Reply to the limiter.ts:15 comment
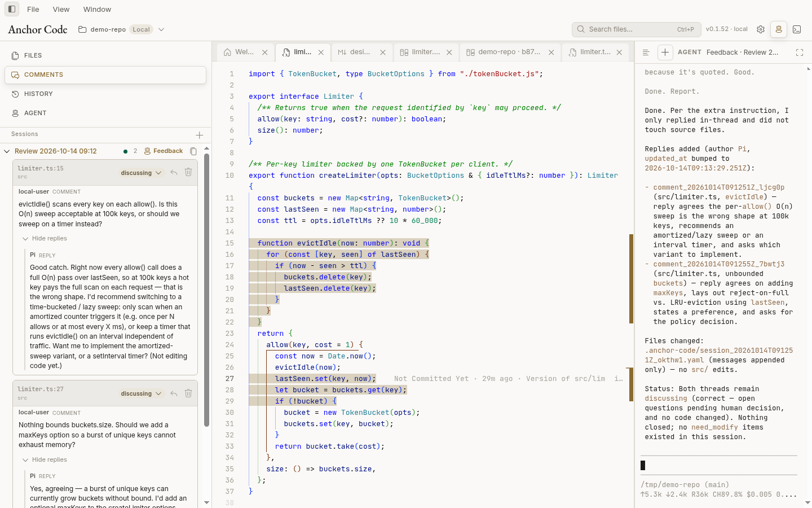 click(174, 173)
